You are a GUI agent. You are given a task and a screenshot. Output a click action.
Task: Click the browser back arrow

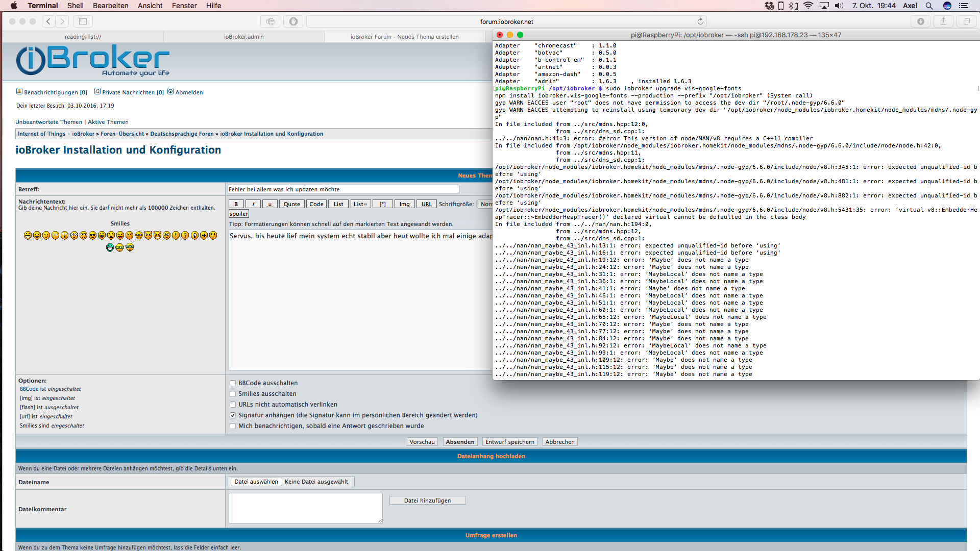(x=48, y=21)
